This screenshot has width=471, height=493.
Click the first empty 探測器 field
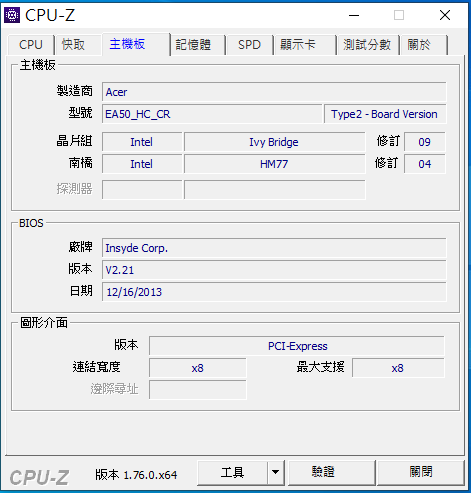[142, 189]
